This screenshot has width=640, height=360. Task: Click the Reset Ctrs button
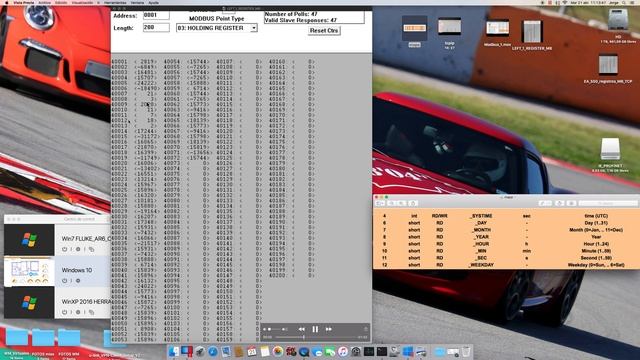(324, 31)
